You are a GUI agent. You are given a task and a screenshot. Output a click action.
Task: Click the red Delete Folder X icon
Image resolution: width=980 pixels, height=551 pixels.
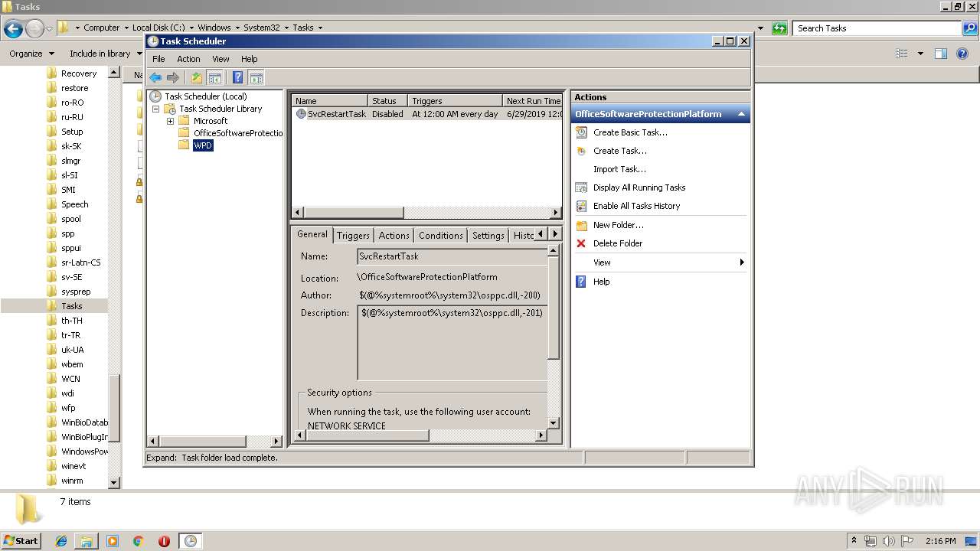tap(581, 243)
